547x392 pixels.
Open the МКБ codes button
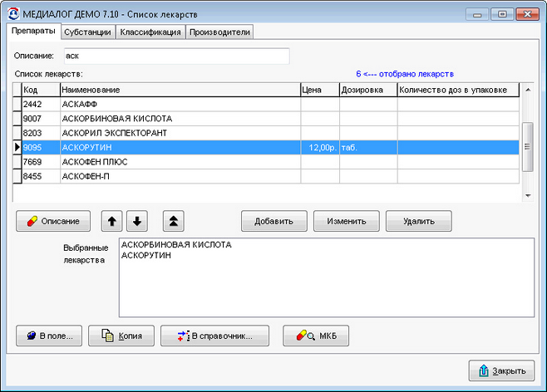(316, 336)
